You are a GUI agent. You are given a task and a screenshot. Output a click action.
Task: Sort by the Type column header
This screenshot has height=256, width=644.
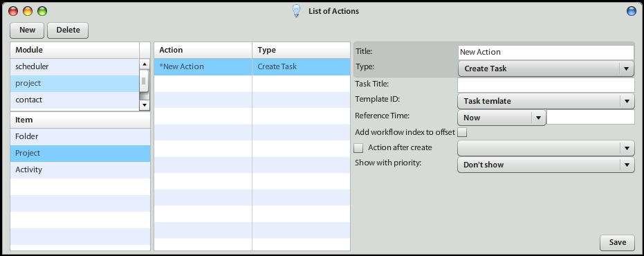pos(301,50)
